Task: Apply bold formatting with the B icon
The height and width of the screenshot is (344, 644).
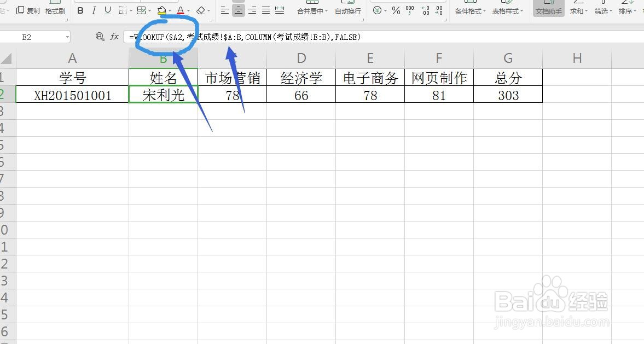Action: coord(80,10)
